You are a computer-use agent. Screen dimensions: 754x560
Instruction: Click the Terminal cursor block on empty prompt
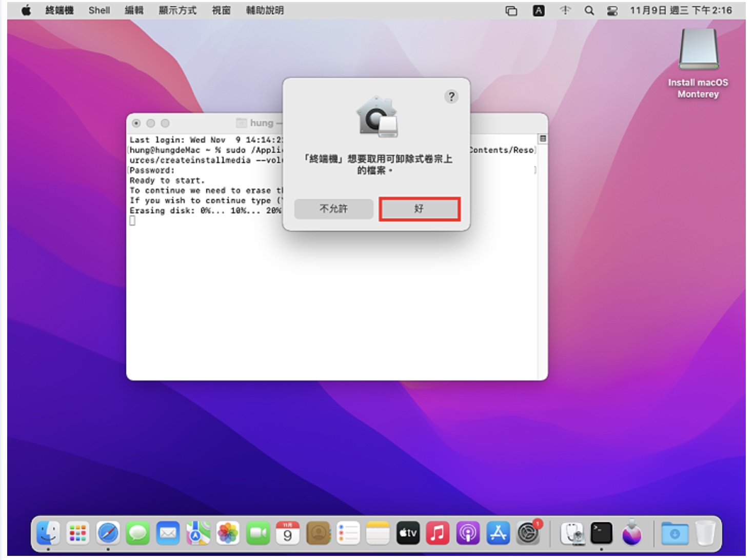[132, 221]
